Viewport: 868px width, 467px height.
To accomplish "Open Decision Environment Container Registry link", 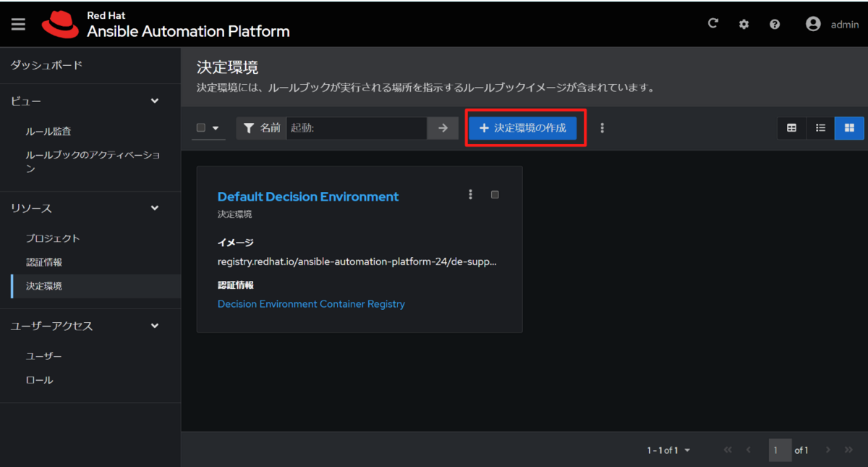I will coord(311,303).
